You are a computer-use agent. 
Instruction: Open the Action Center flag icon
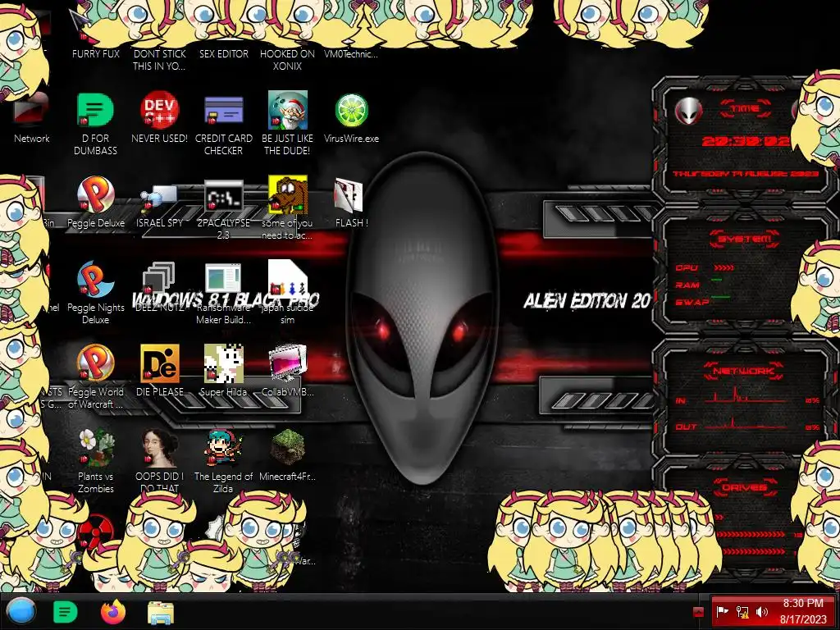click(722, 612)
